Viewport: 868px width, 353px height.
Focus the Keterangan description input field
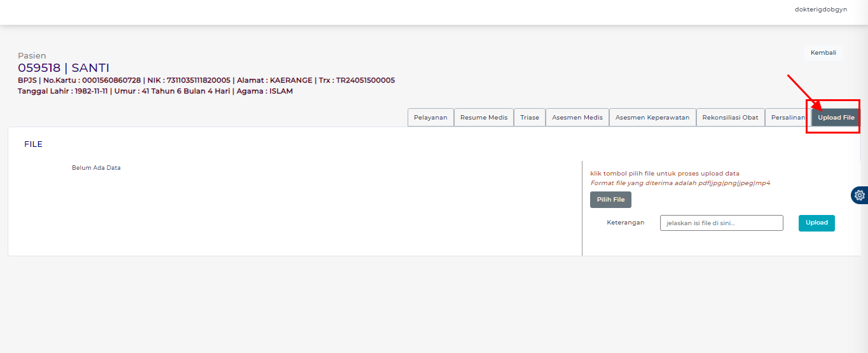pos(721,223)
